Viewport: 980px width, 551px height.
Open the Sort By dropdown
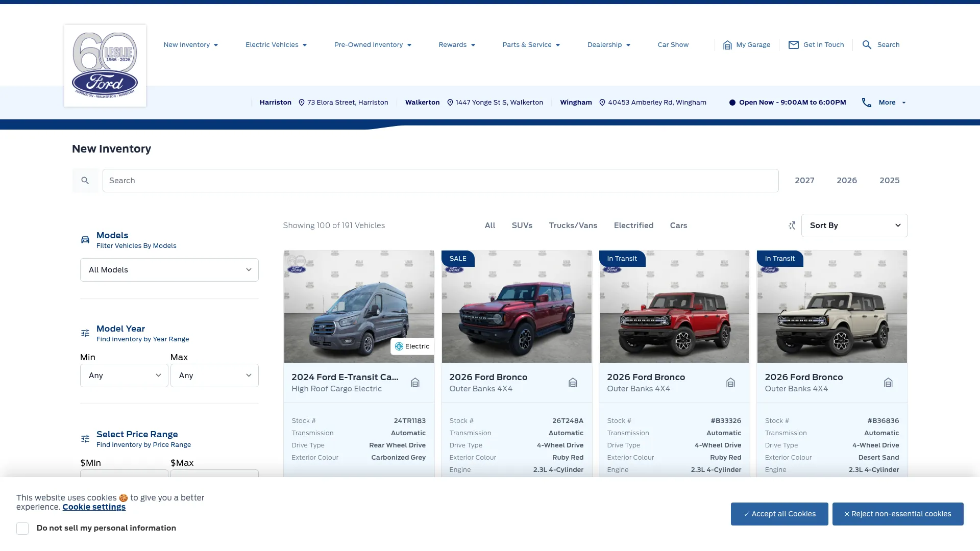(x=854, y=226)
